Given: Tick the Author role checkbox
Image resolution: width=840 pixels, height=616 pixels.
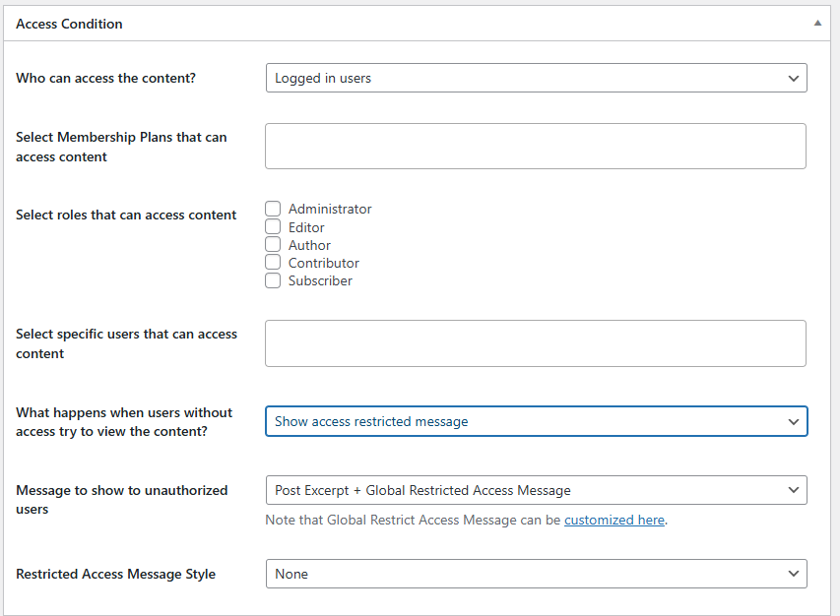Looking at the screenshot, I should pyautogui.click(x=274, y=245).
